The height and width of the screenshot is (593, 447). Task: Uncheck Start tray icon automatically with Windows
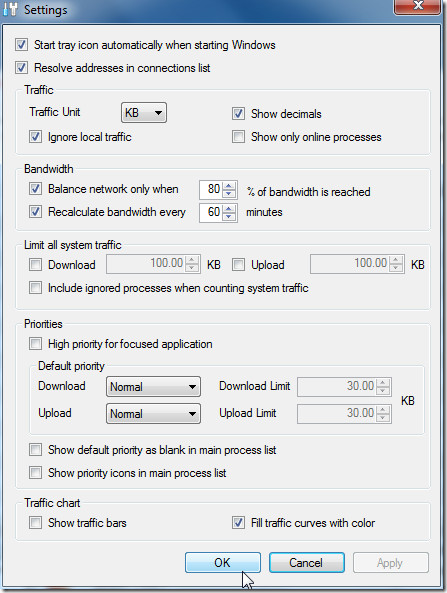21,45
